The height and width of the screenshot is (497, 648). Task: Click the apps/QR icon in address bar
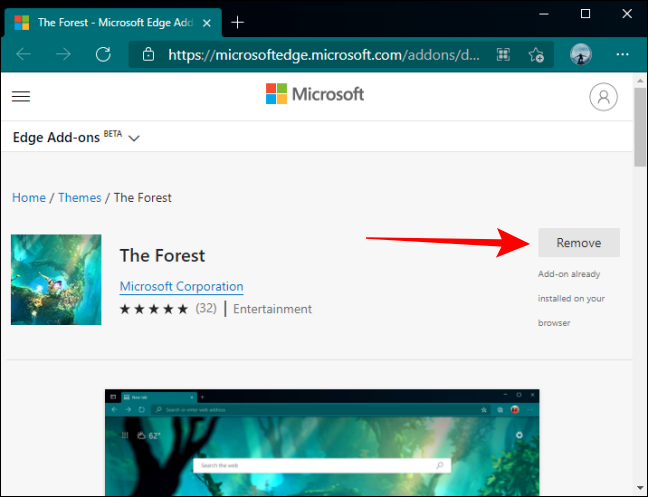coord(503,54)
